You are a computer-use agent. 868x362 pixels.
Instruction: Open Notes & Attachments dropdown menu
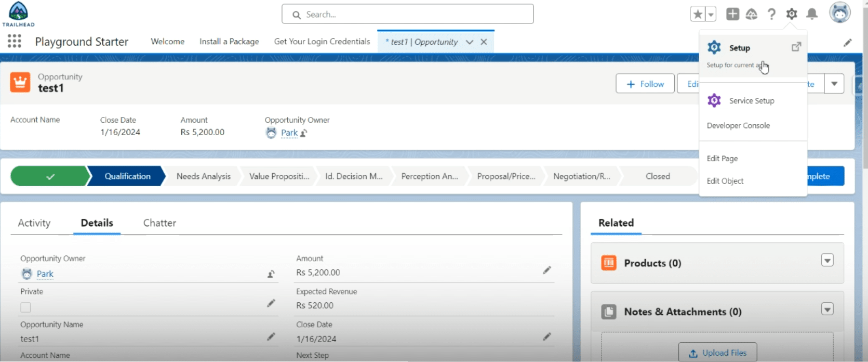click(827, 309)
